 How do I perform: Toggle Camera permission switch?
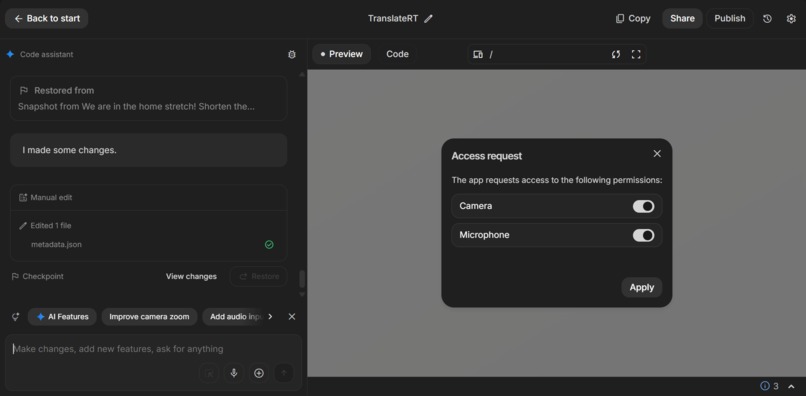click(x=643, y=206)
